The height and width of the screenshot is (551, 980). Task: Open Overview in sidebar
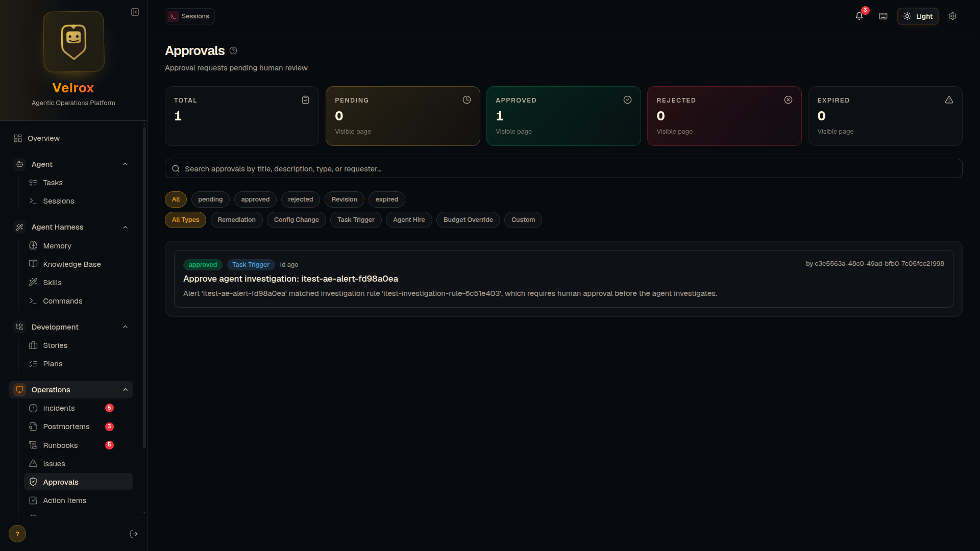[70, 138]
